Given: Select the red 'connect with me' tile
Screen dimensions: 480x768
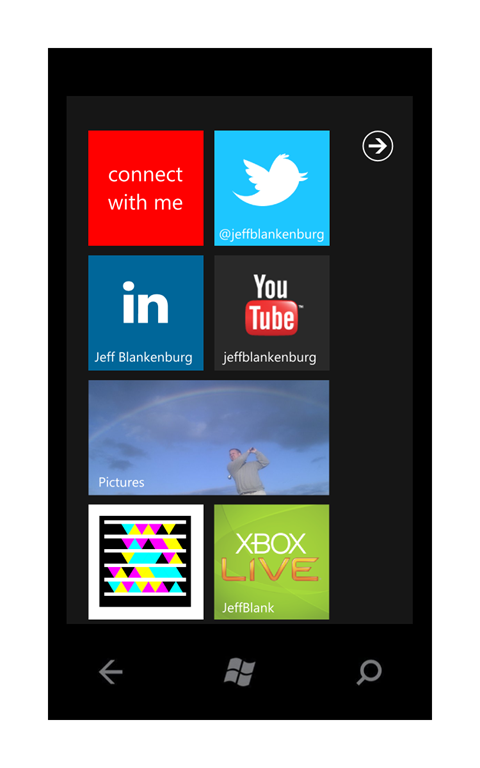Looking at the screenshot, I should pyautogui.click(x=146, y=188).
